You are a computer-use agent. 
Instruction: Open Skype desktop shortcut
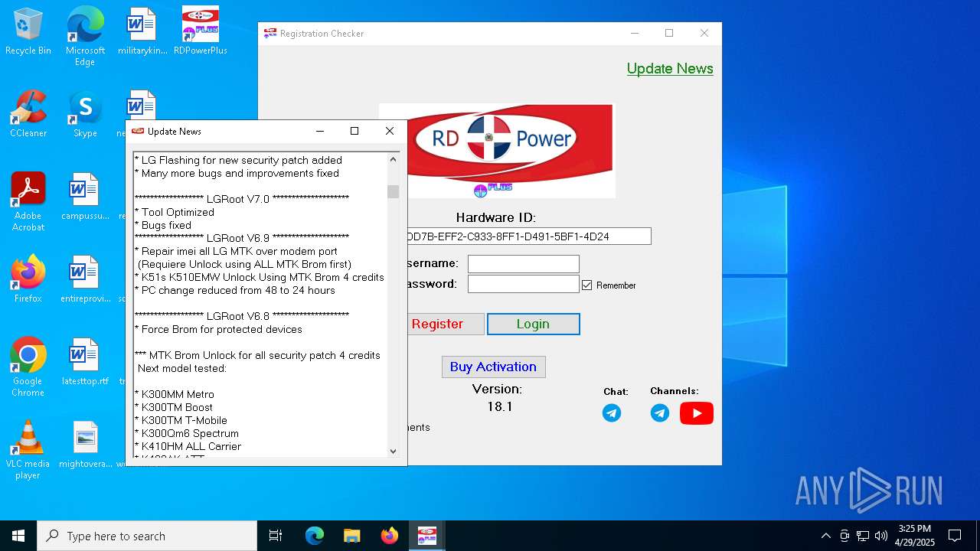pyautogui.click(x=85, y=114)
